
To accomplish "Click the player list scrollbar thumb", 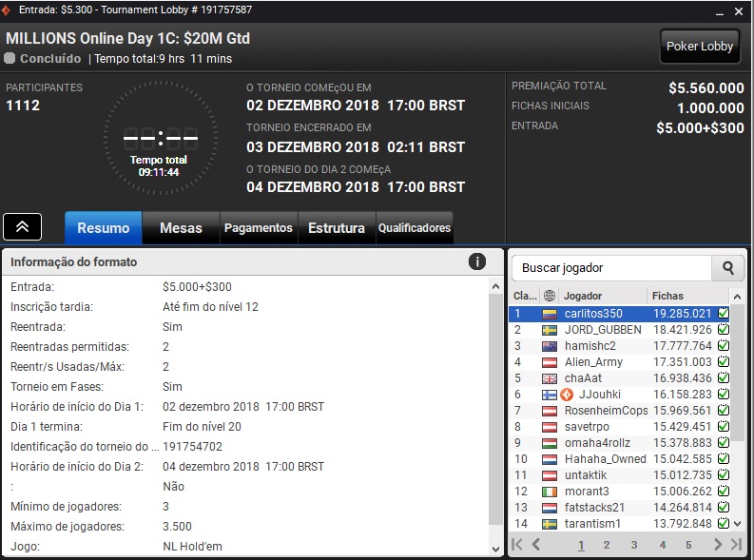I will tap(737, 373).
